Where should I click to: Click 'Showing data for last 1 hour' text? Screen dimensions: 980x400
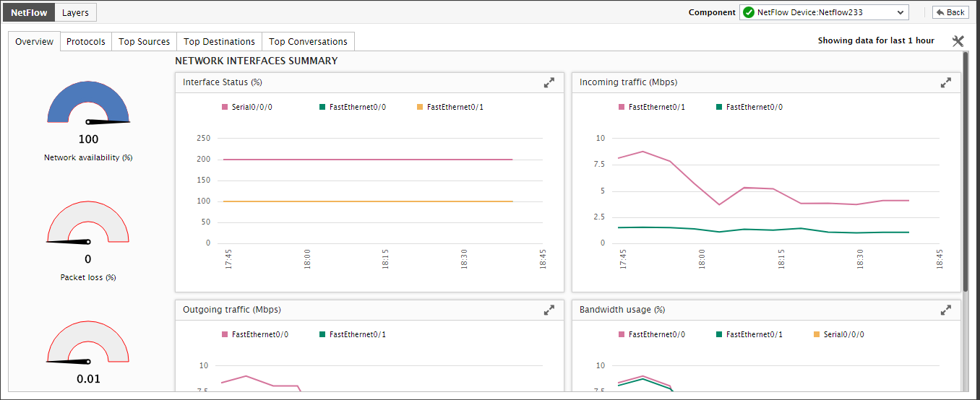point(876,41)
